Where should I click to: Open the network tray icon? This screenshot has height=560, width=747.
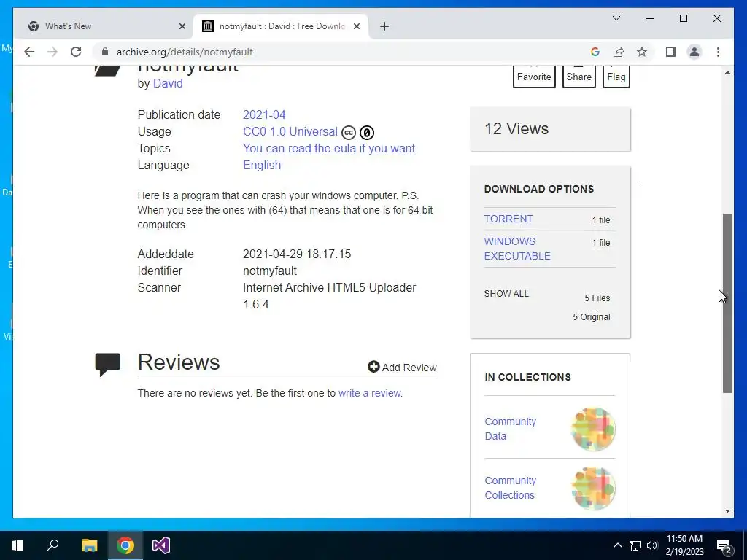coord(635,545)
